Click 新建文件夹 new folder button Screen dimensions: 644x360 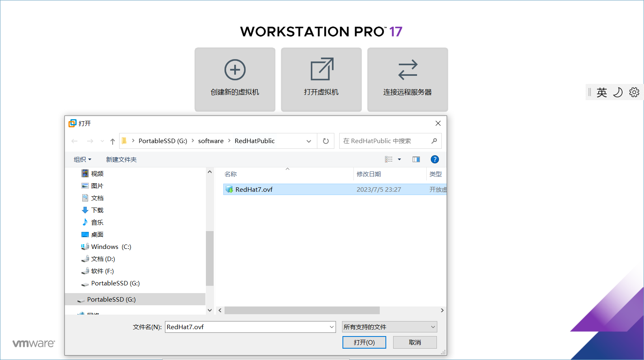click(121, 160)
